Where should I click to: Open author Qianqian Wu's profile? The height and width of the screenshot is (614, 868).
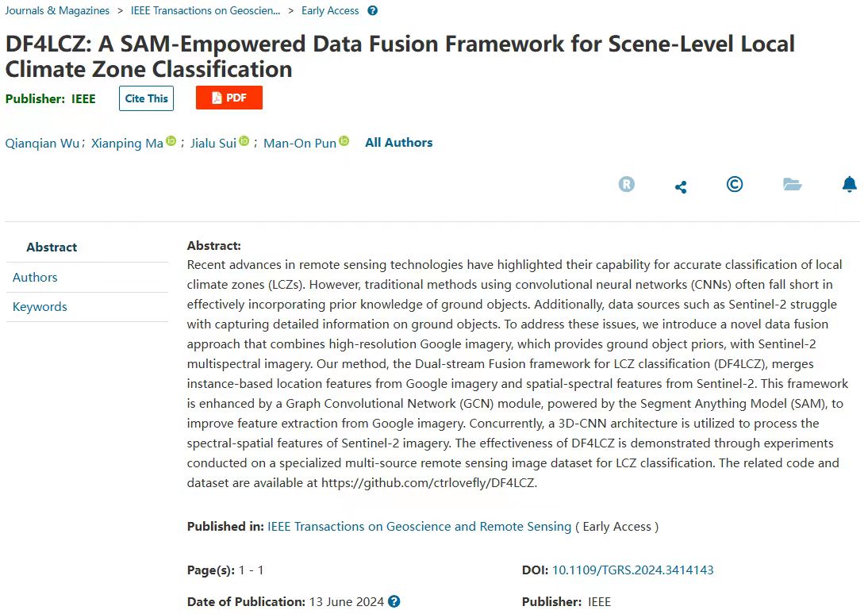[x=42, y=144]
